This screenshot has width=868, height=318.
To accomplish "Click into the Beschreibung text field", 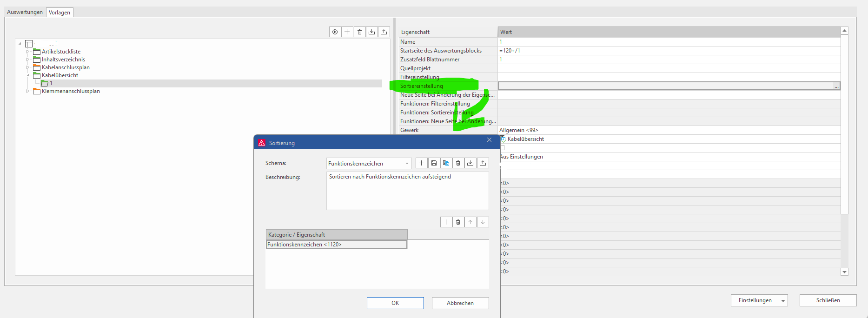I will coord(408,191).
